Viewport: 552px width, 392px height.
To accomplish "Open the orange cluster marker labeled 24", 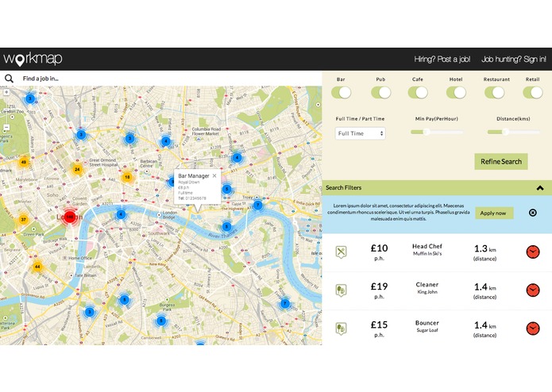I will [x=77, y=170].
